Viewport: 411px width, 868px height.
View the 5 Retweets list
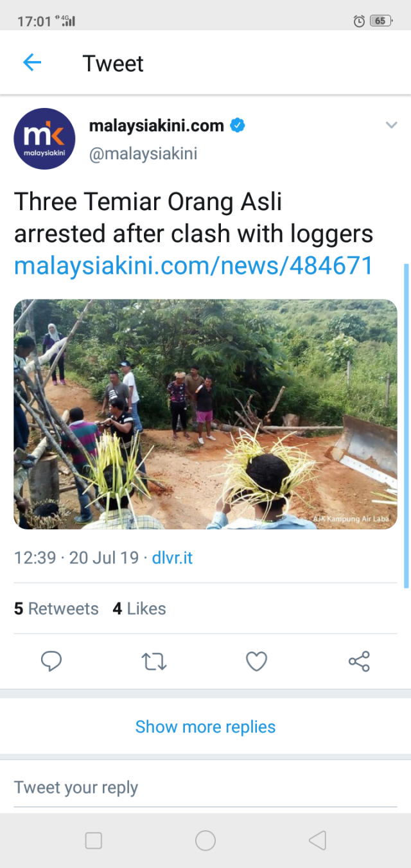[x=57, y=608]
